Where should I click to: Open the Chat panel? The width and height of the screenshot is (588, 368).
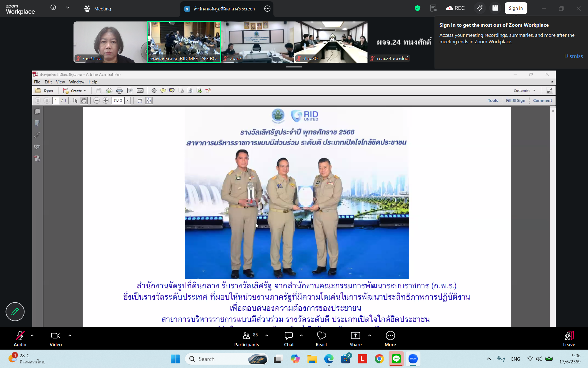pos(289,339)
